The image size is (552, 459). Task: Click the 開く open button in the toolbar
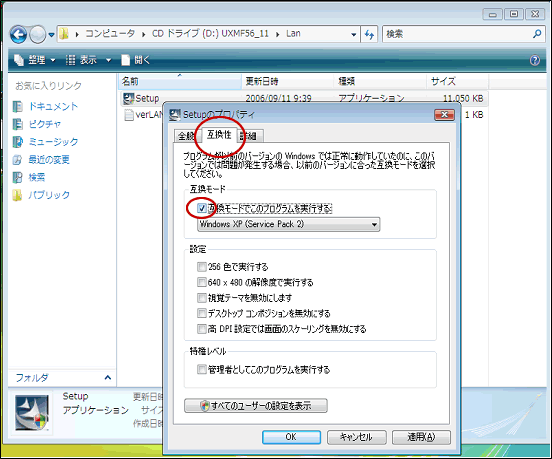[136, 60]
